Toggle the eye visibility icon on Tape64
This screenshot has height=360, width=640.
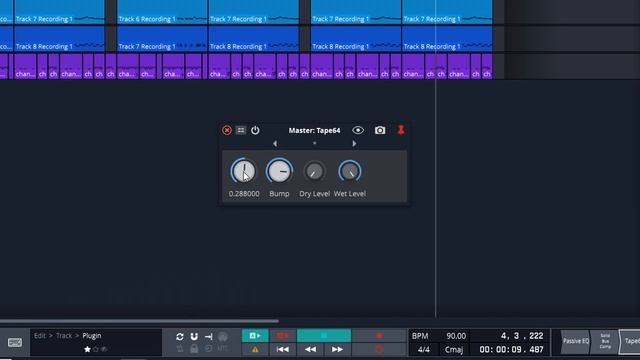(x=358, y=130)
